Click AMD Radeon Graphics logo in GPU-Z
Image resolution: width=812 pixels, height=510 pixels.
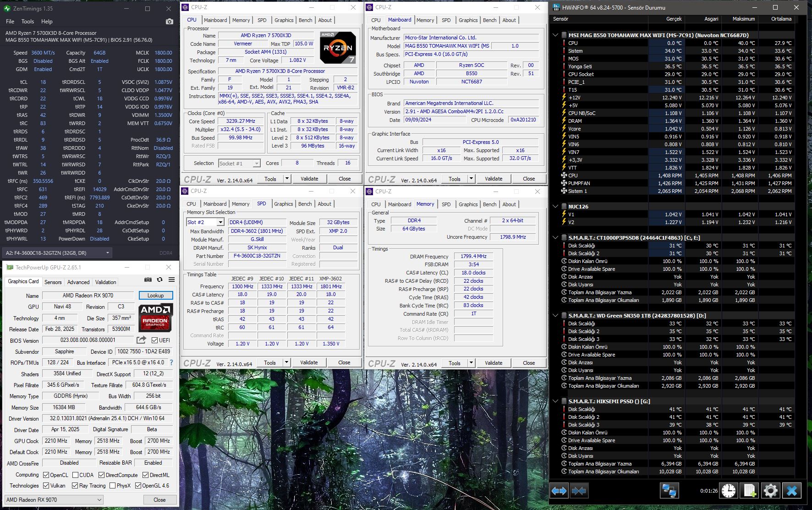(155, 317)
